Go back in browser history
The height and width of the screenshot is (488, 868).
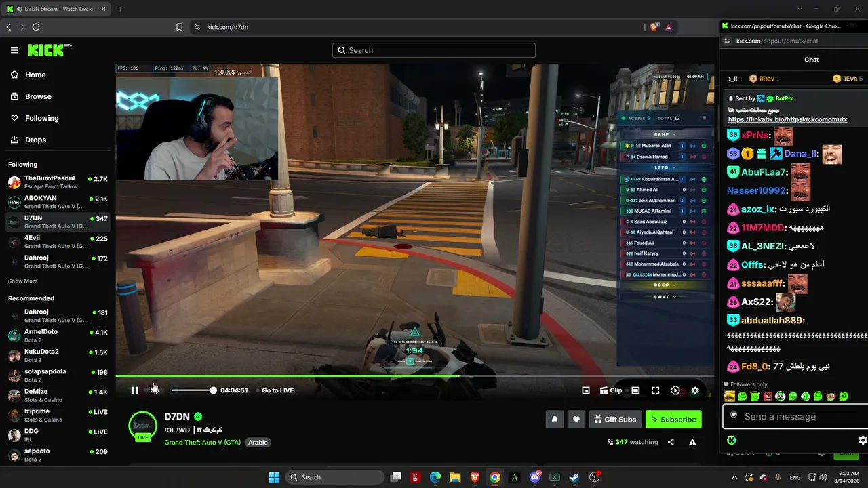9,27
